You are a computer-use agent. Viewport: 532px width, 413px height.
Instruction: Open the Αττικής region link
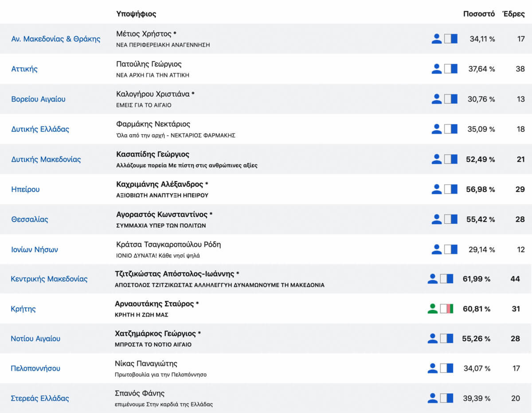coord(24,69)
